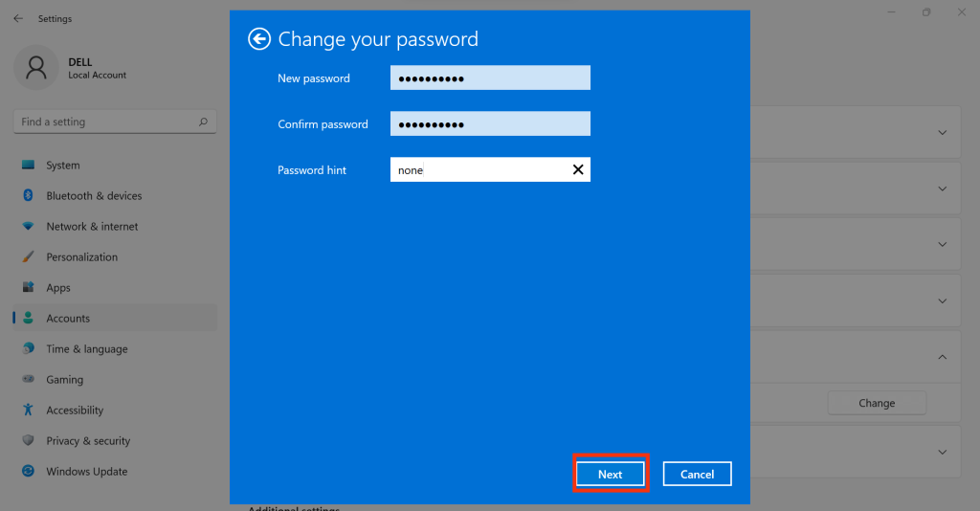
Task: Minimize the Settings window
Action: click(x=891, y=11)
